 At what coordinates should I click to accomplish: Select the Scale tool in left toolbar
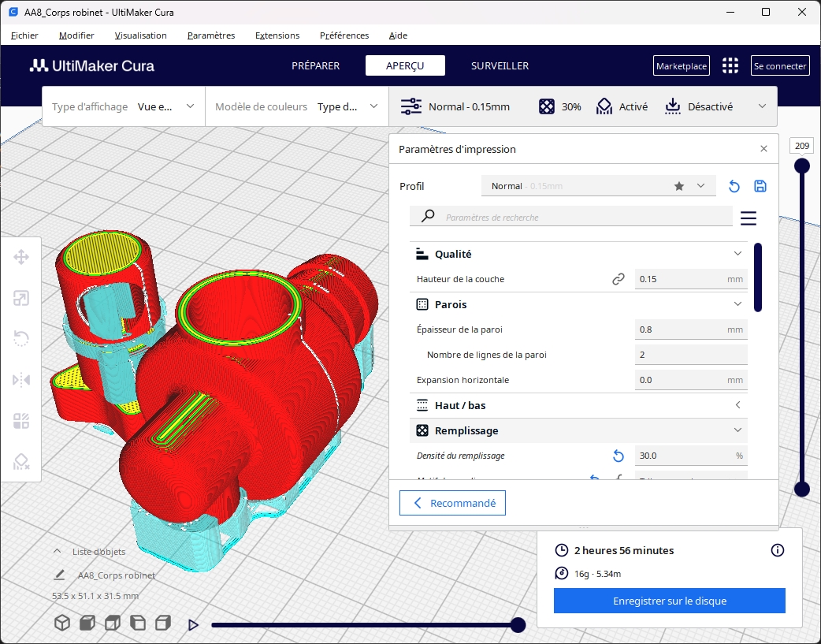(x=21, y=298)
